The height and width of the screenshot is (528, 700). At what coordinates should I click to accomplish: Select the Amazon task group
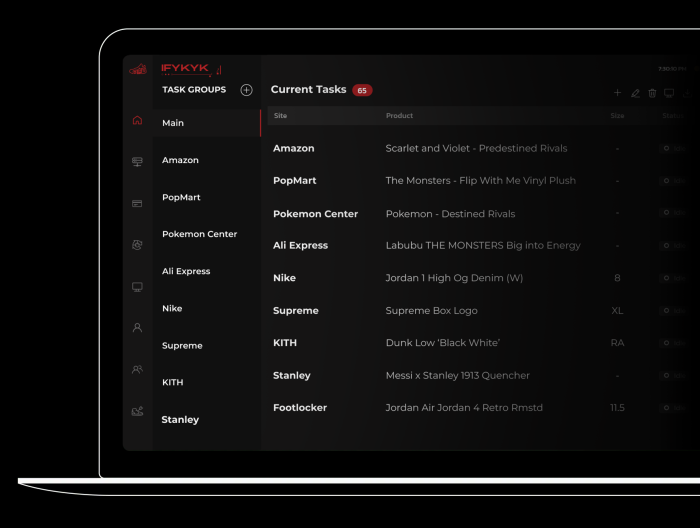click(x=180, y=160)
